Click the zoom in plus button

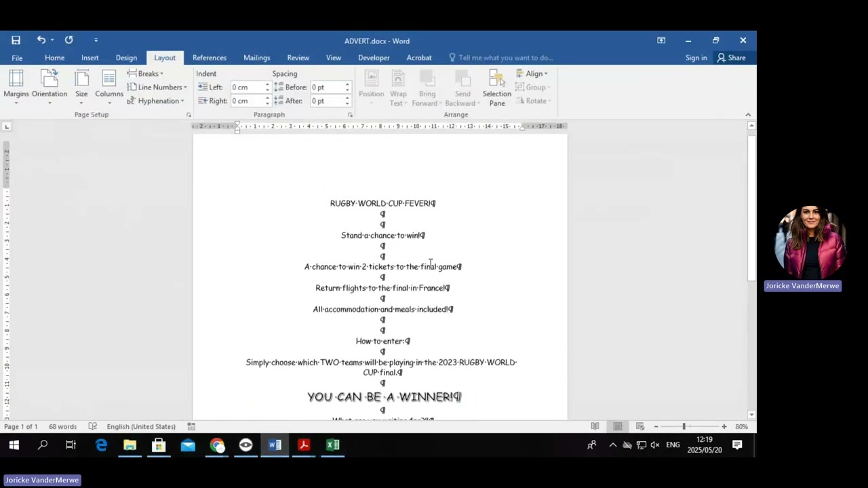(x=724, y=426)
